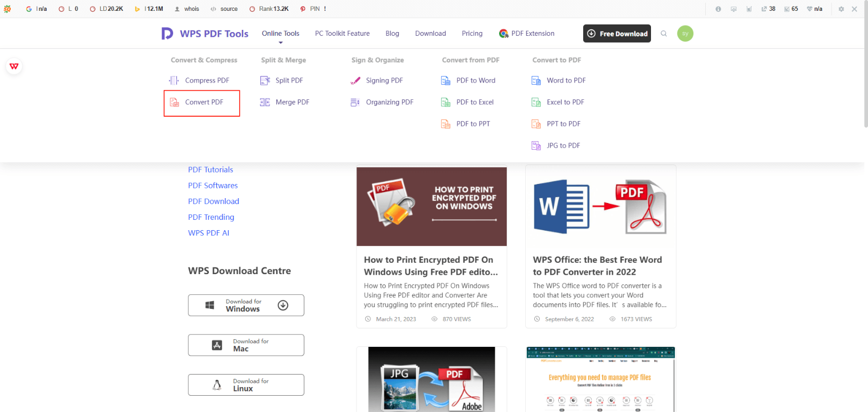The width and height of the screenshot is (868, 412).
Task: Click the JPG to PDF icon
Action: [536, 145]
